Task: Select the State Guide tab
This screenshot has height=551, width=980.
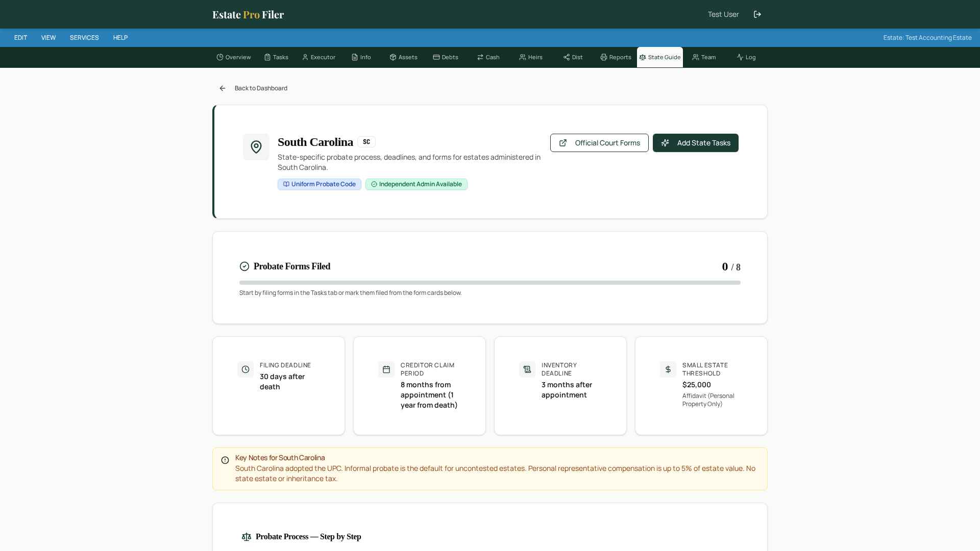Action: (x=660, y=57)
